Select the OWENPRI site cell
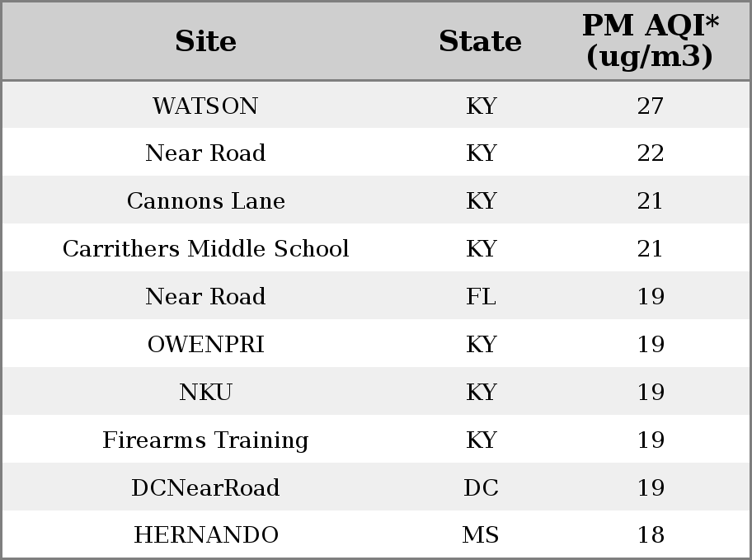 pyautogui.click(x=205, y=344)
